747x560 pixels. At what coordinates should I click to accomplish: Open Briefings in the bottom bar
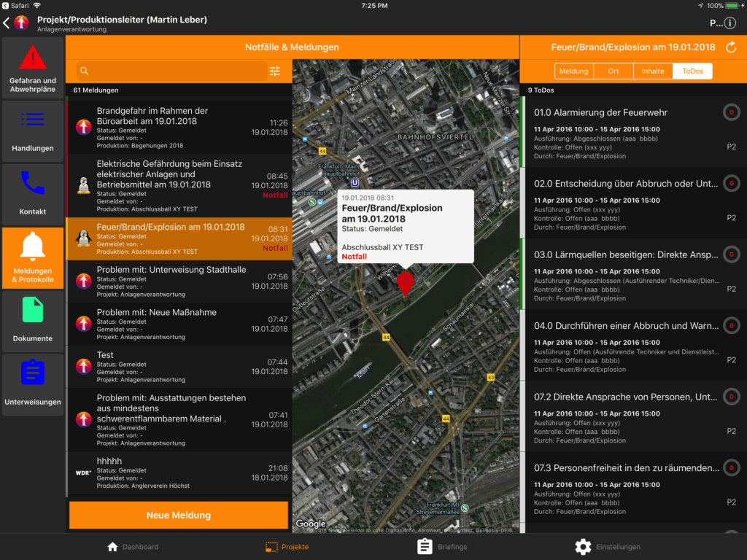click(x=442, y=547)
